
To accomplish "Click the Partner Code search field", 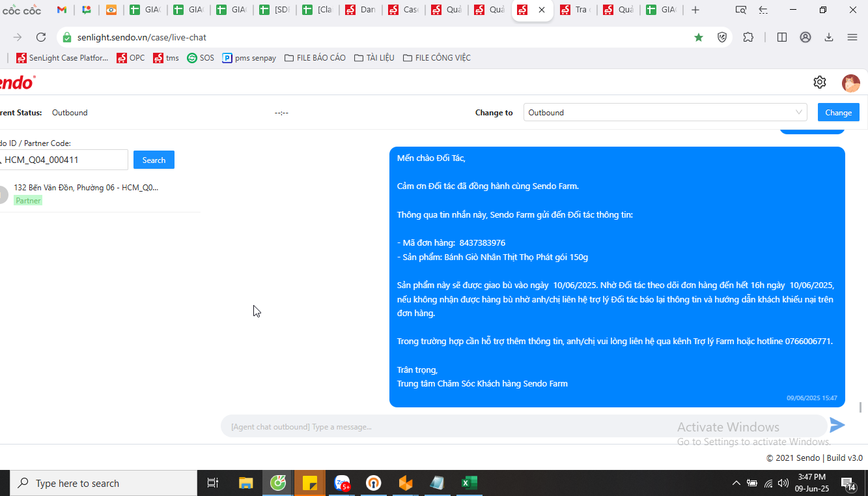I will point(64,160).
